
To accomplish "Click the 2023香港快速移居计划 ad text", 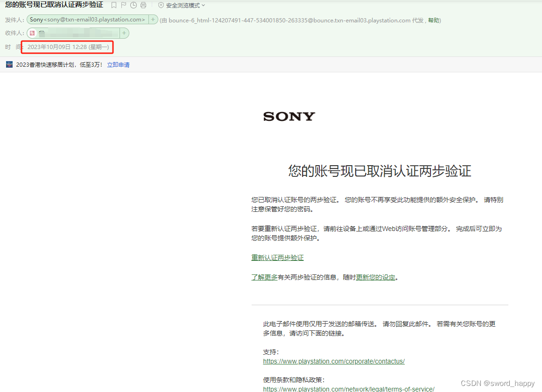I will [59, 65].
